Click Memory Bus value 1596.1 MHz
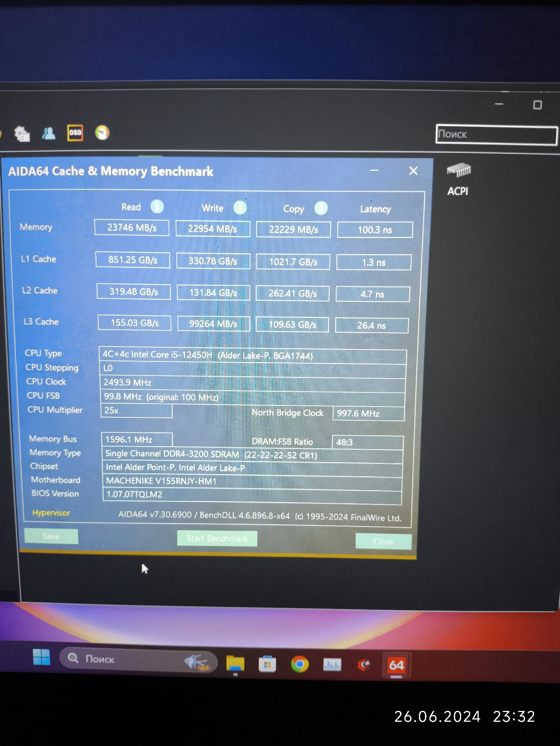This screenshot has height=746, width=560. (x=137, y=439)
